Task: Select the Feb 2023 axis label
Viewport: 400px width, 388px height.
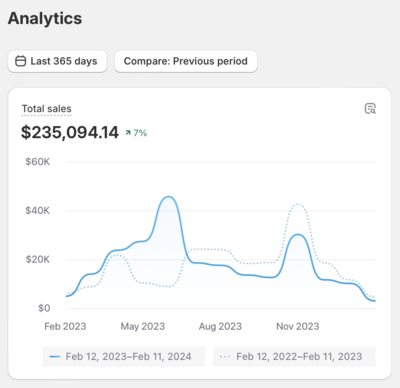Action: point(65,326)
